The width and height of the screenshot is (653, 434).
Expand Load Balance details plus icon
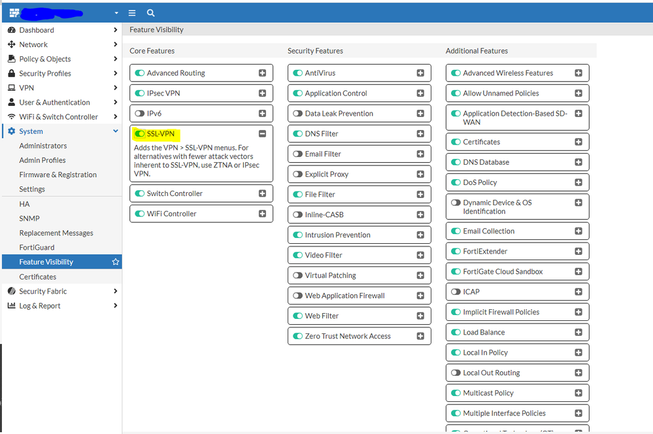578,332
